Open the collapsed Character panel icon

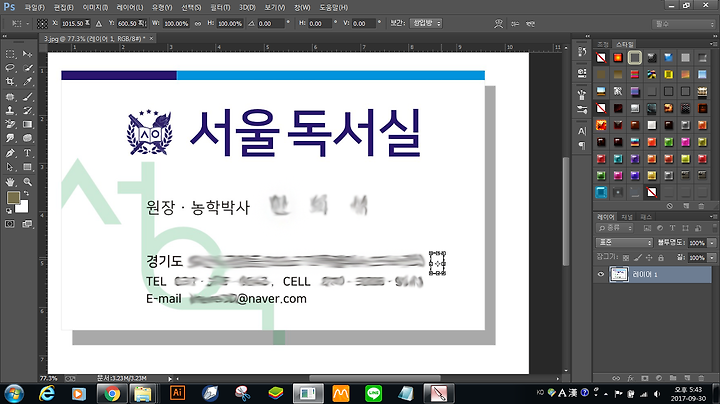pyautogui.click(x=582, y=131)
